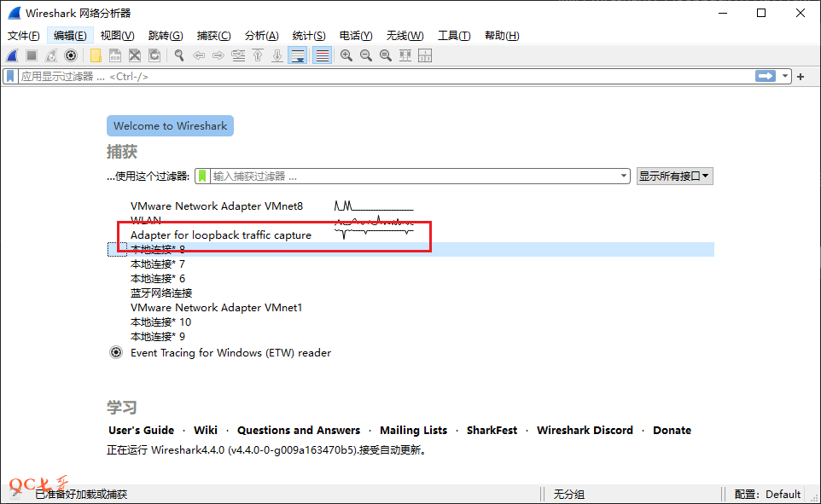Click the display filter bookmark icon
Image resolution: width=821 pixels, height=504 pixels.
[x=10, y=76]
